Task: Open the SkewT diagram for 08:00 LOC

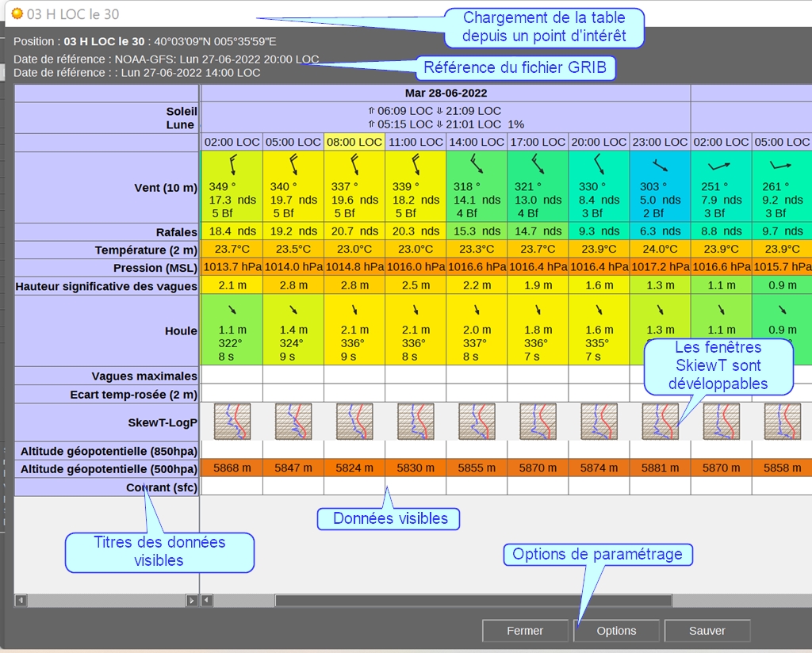Action: [354, 422]
